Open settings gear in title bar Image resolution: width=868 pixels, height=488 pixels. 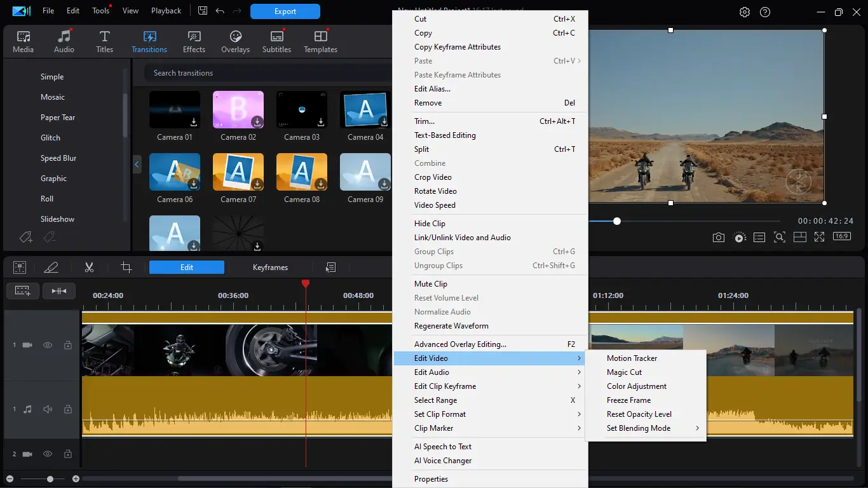(x=745, y=12)
